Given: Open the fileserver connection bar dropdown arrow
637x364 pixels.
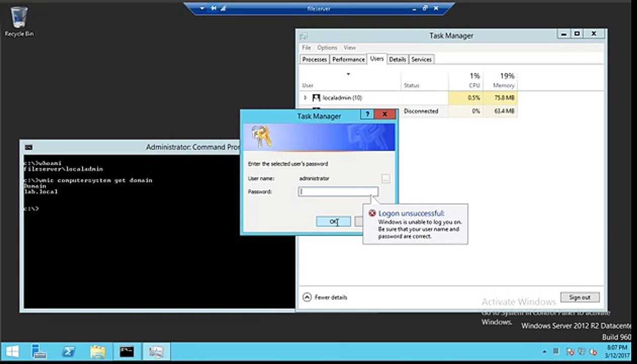Looking at the screenshot, I should click(202, 8).
